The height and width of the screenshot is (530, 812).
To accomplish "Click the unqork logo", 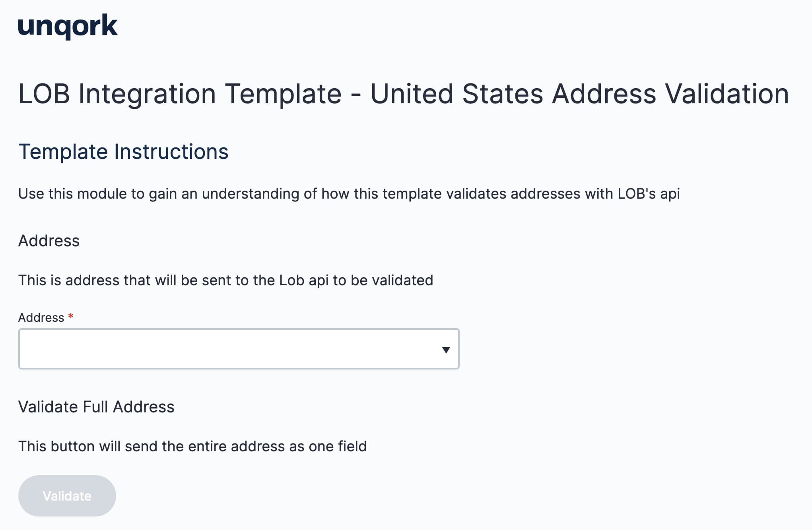I will click(68, 27).
